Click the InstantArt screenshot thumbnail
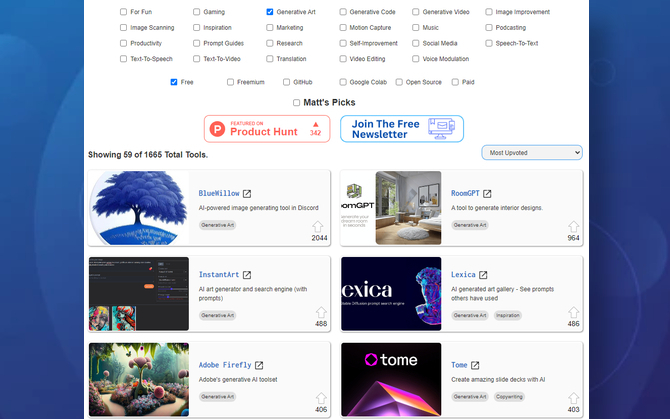The width and height of the screenshot is (670, 419). tap(139, 294)
